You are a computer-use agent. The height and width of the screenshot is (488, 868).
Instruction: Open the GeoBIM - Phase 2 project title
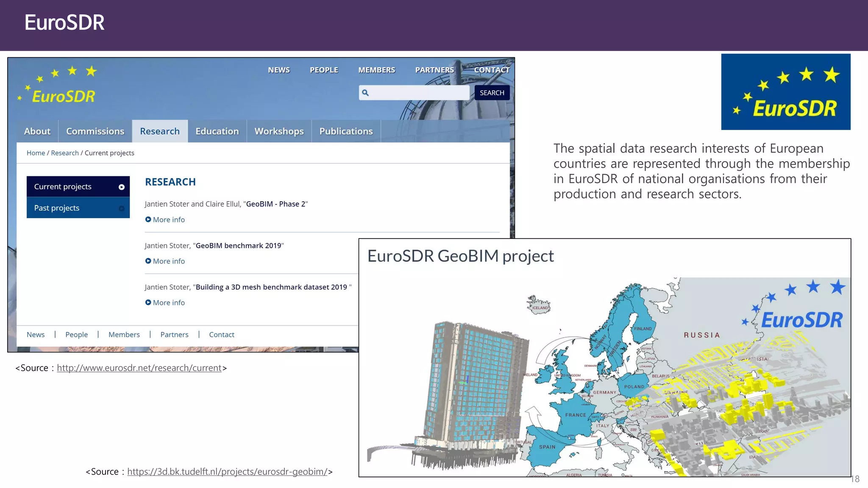[x=275, y=204]
